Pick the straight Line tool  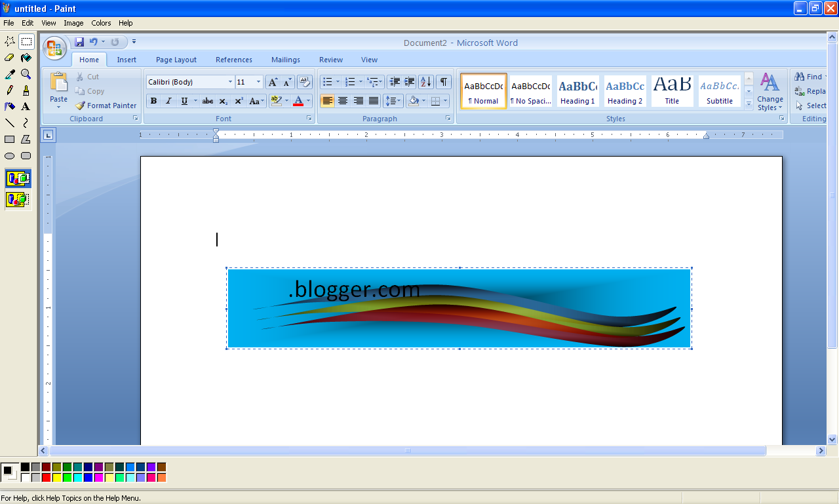pos(10,123)
